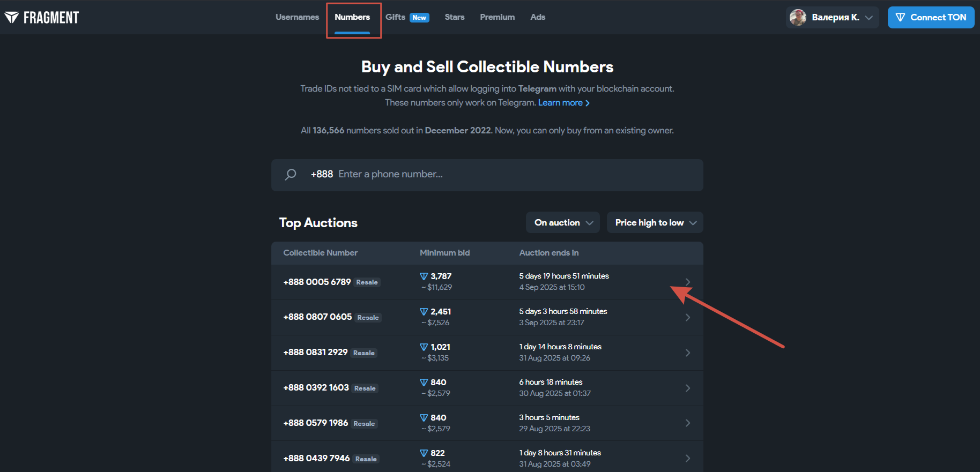Click the 822 minimum bid value

click(x=437, y=453)
